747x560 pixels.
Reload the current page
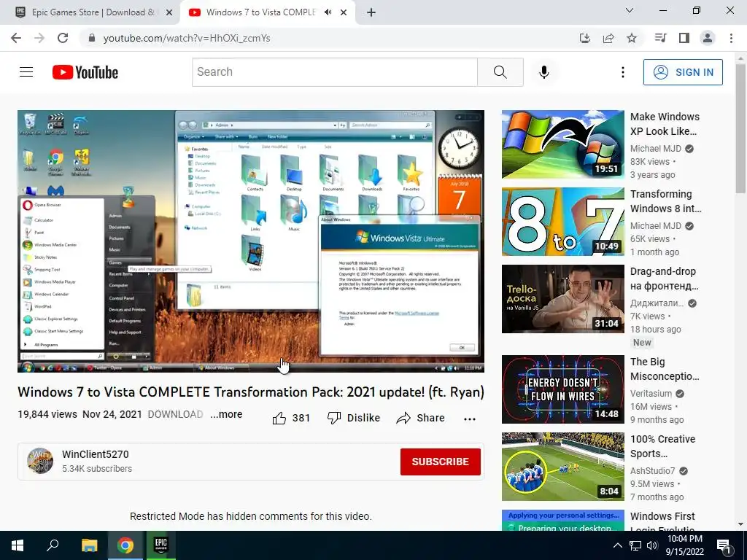coord(63,38)
